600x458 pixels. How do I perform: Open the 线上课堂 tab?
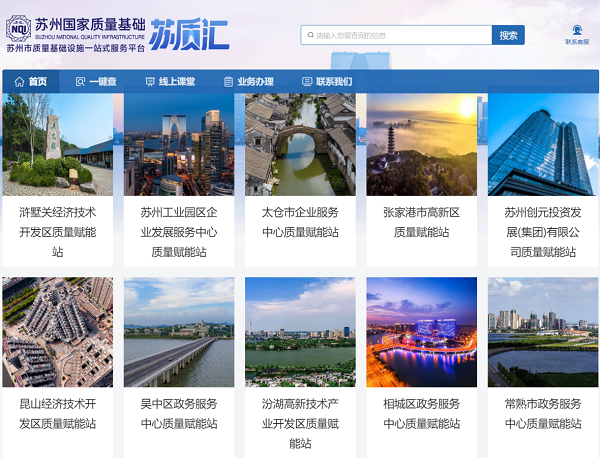pyautogui.click(x=170, y=81)
